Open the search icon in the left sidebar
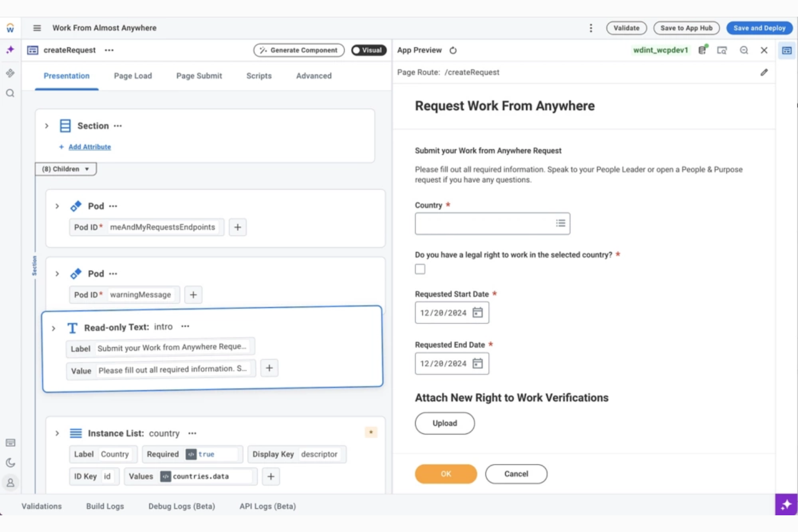The width and height of the screenshot is (798, 532). pos(10,93)
